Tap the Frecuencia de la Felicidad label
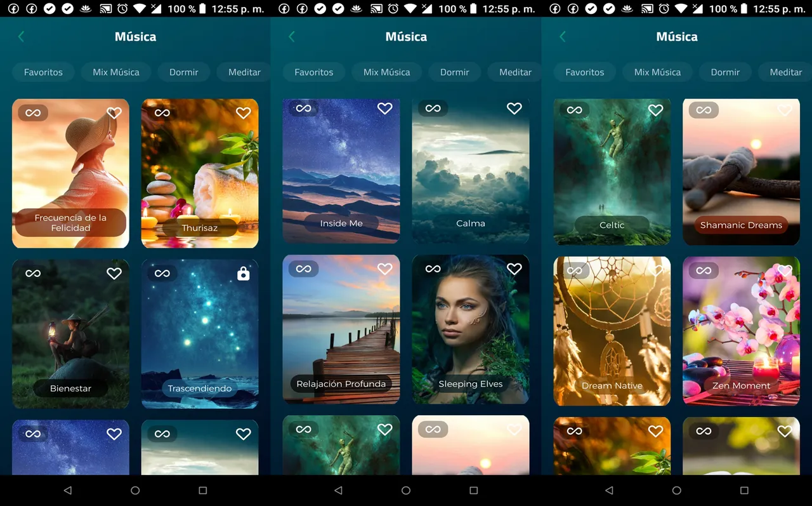Screen dimensions: 812x506 pyautogui.click(x=70, y=223)
